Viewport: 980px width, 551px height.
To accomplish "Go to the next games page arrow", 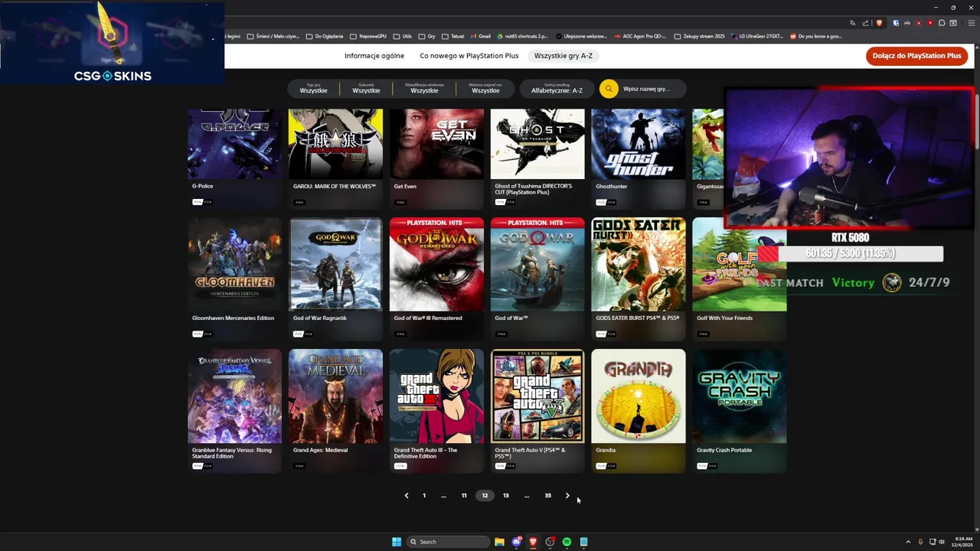I will [x=567, y=496].
